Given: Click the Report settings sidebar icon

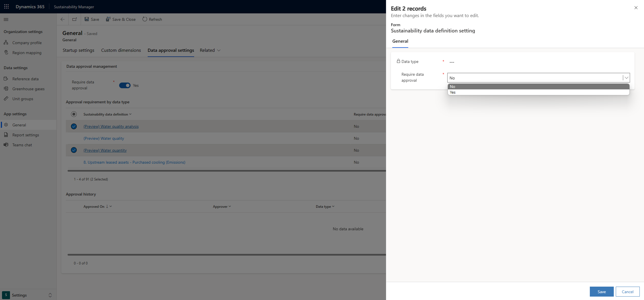Looking at the screenshot, I should pyautogui.click(x=6, y=135).
